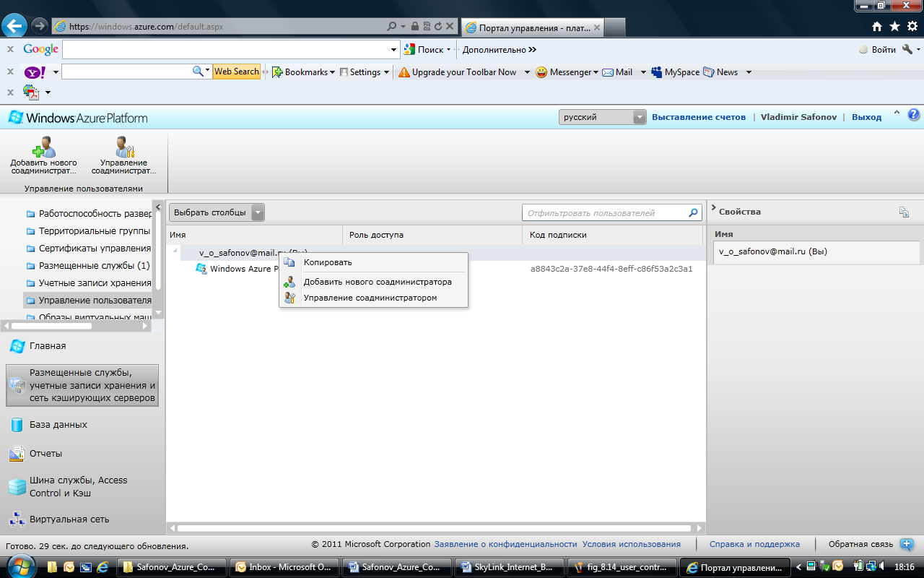Click the Шина службы sidebar icon
The image size is (924, 578).
click(17, 487)
